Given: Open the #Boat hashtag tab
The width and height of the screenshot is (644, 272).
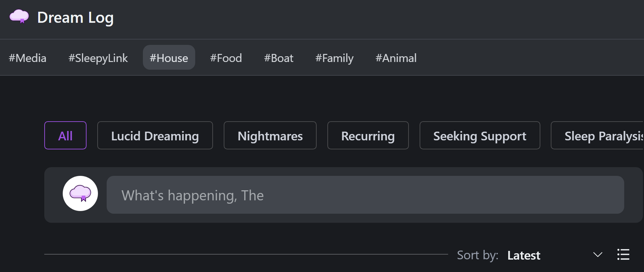Looking at the screenshot, I should [278, 58].
